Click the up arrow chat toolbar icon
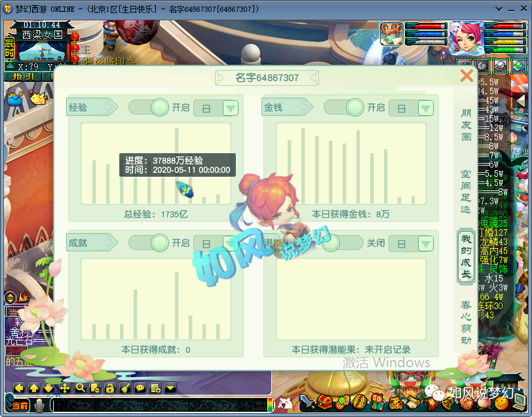This screenshot has height=417, width=532. 34,388
